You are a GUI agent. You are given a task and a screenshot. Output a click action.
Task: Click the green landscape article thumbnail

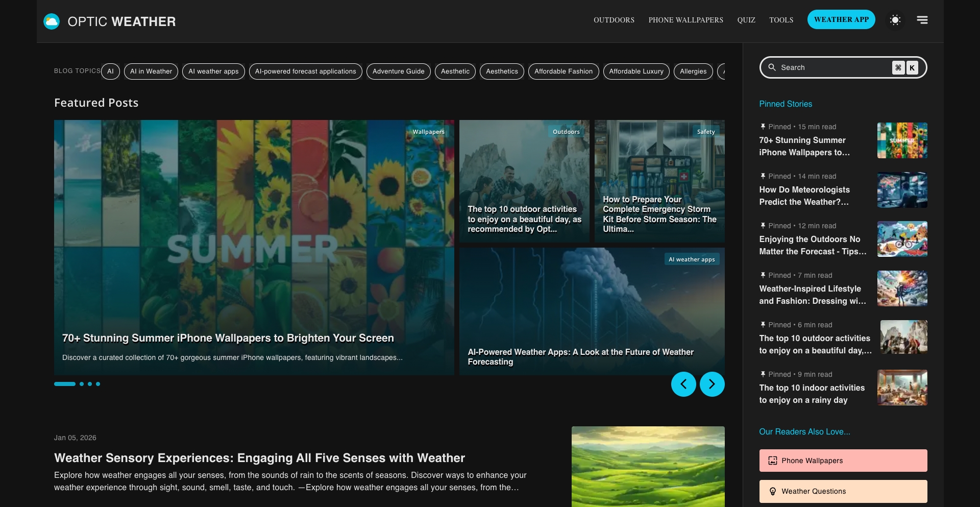[648, 466]
